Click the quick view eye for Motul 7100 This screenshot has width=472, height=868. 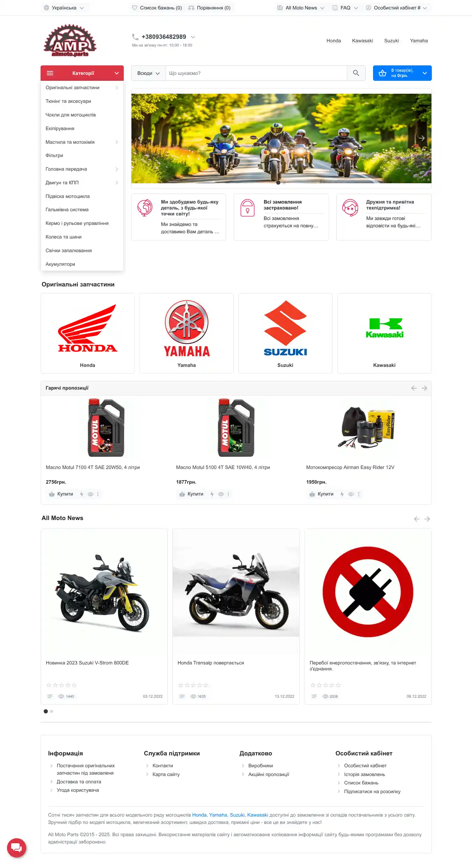91,494
